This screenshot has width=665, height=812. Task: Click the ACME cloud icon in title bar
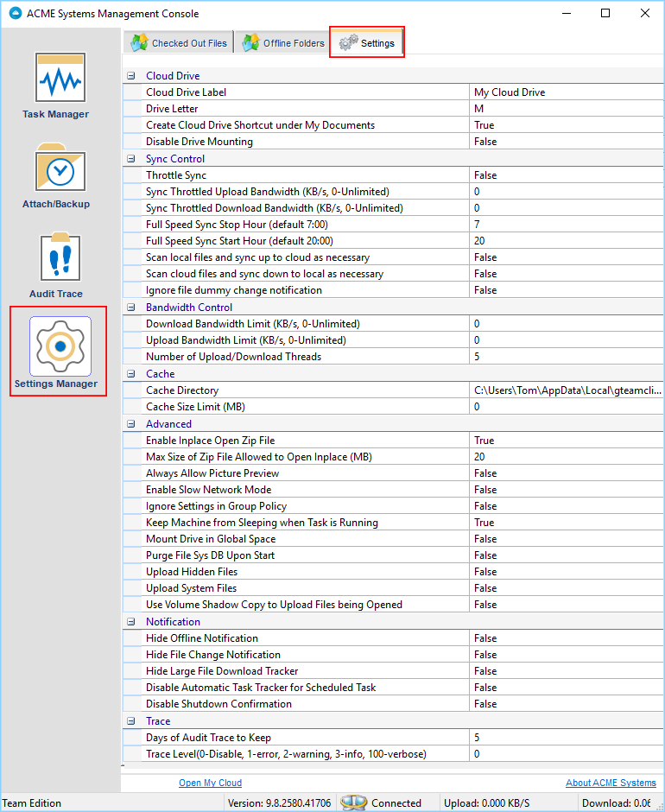[16, 14]
